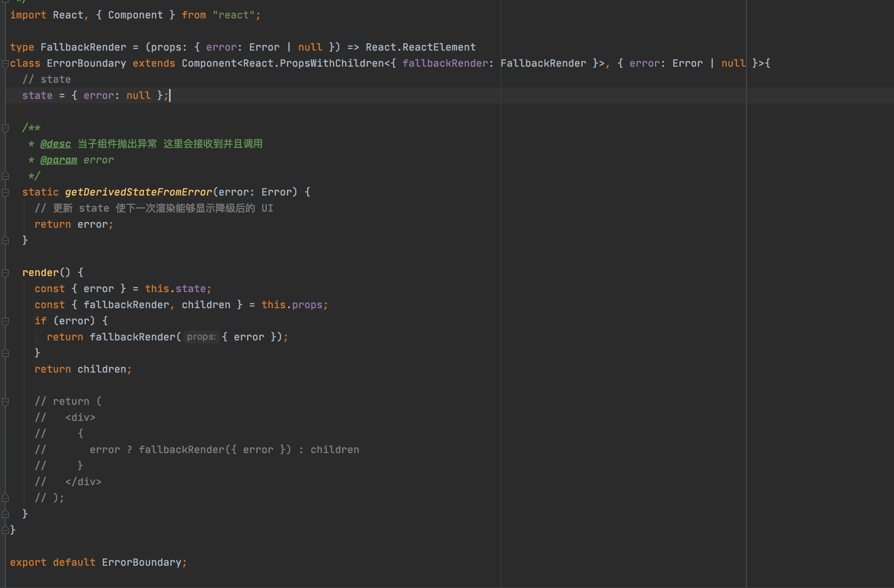Fold the getDerivedStateFromError method via its gutter marker
The height and width of the screenshot is (588, 894).
pos(5,192)
